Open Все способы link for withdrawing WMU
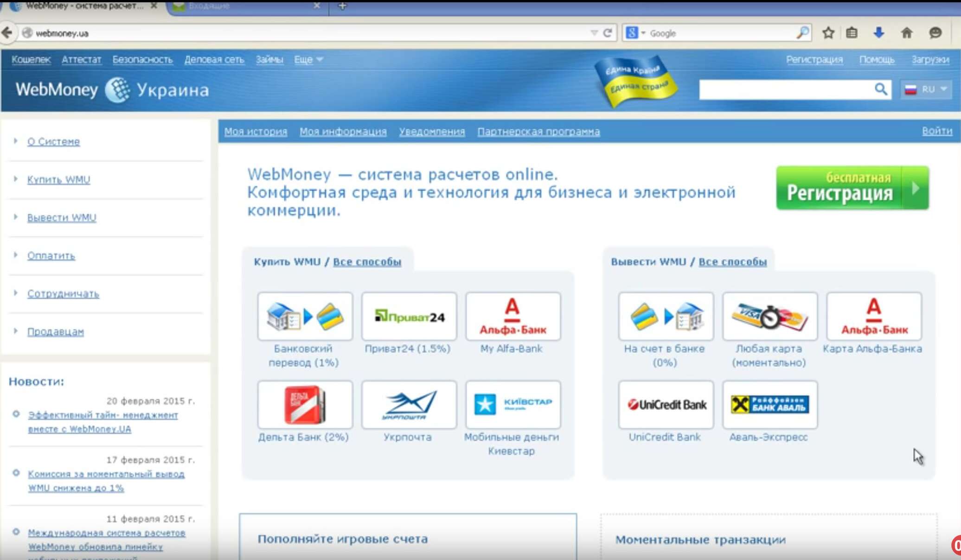The image size is (961, 560). [x=732, y=262]
